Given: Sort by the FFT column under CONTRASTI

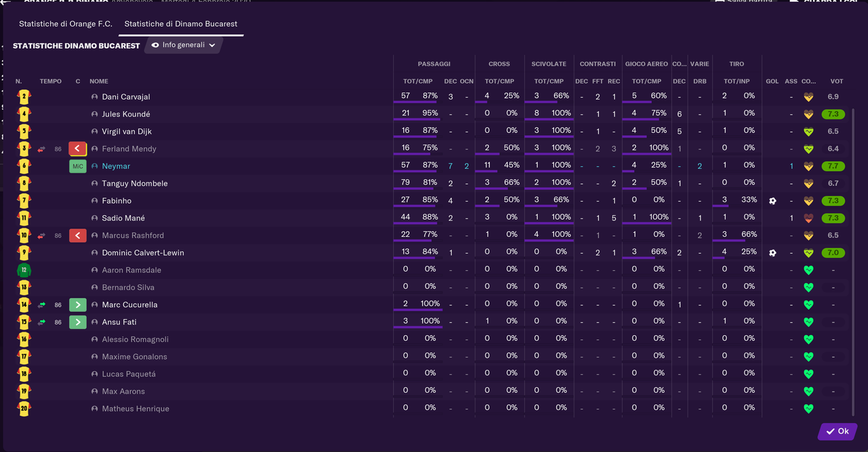Looking at the screenshot, I should (597, 81).
